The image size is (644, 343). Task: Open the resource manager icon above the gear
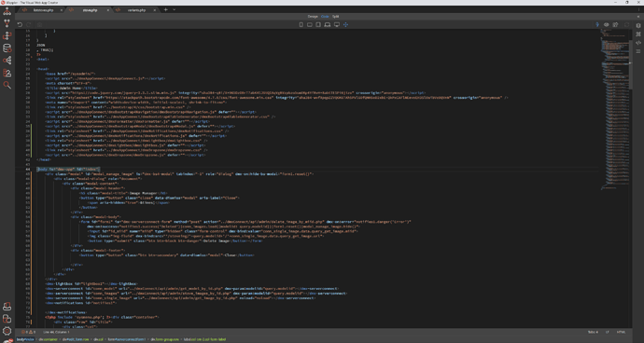coord(7,319)
